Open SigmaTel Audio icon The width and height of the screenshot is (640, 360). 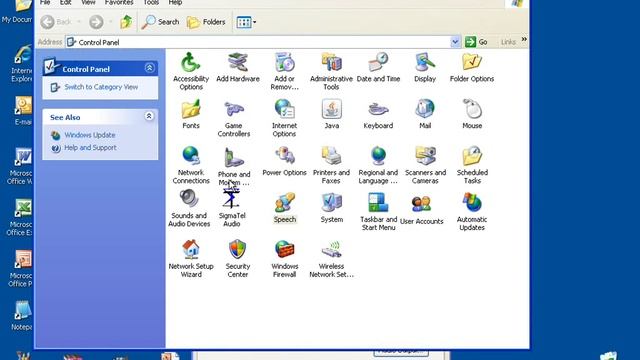(x=231, y=199)
